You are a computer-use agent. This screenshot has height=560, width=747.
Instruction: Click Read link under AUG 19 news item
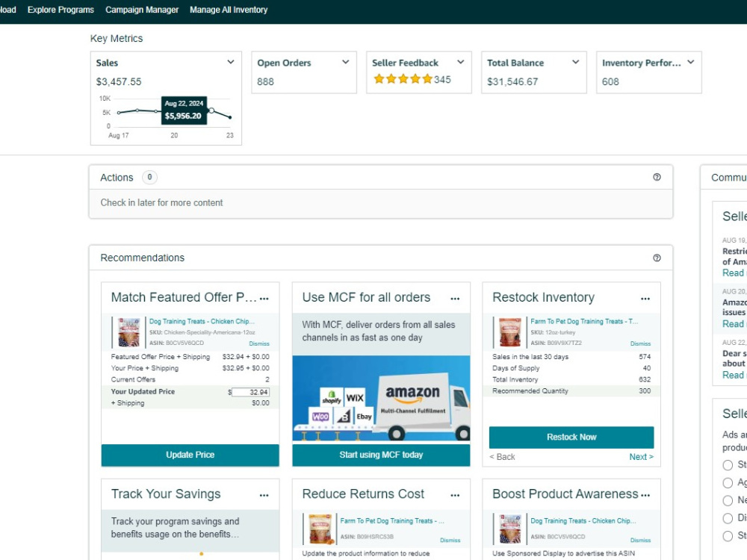tap(734, 273)
